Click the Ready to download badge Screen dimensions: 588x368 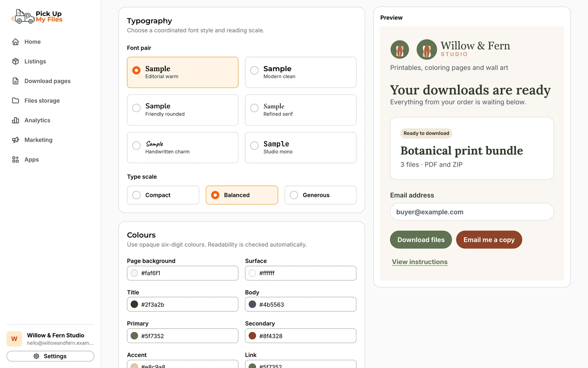[x=426, y=133]
